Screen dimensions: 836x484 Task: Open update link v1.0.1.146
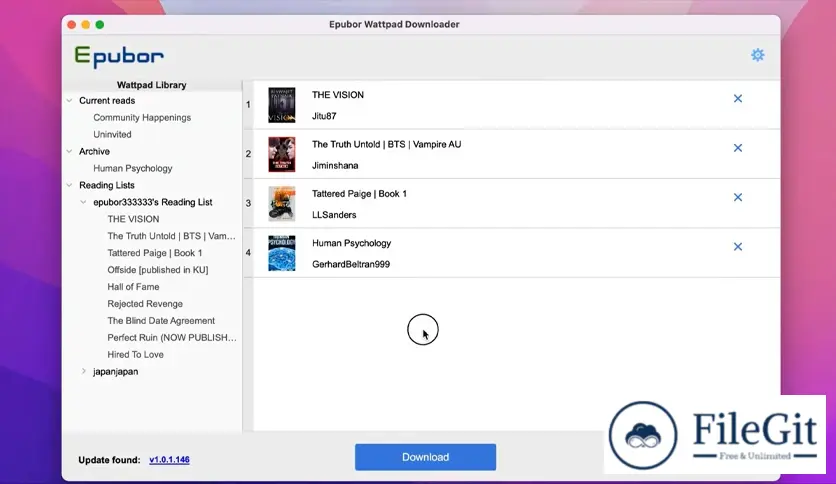(169, 459)
